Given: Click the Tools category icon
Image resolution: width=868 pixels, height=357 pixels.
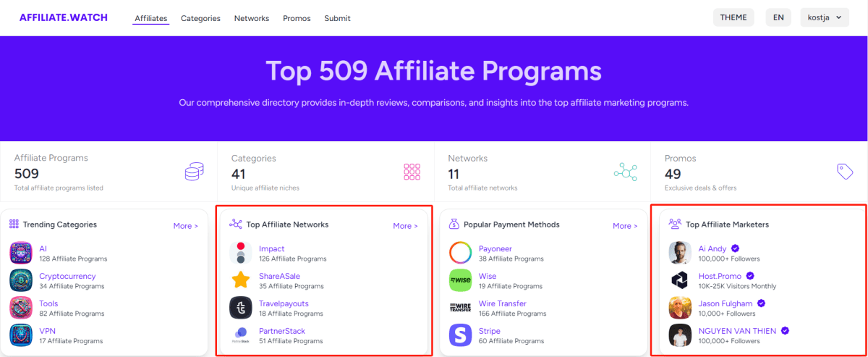Looking at the screenshot, I should pyautogui.click(x=21, y=308).
